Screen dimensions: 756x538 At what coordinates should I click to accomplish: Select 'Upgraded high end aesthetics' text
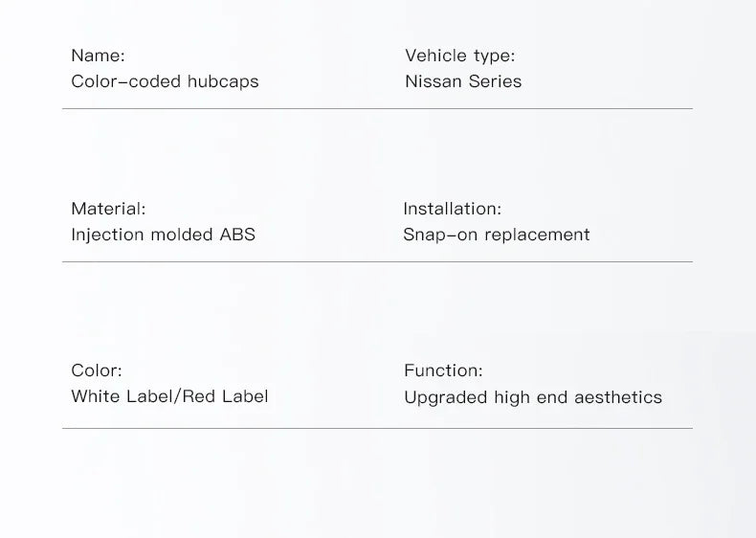click(533, 397)
